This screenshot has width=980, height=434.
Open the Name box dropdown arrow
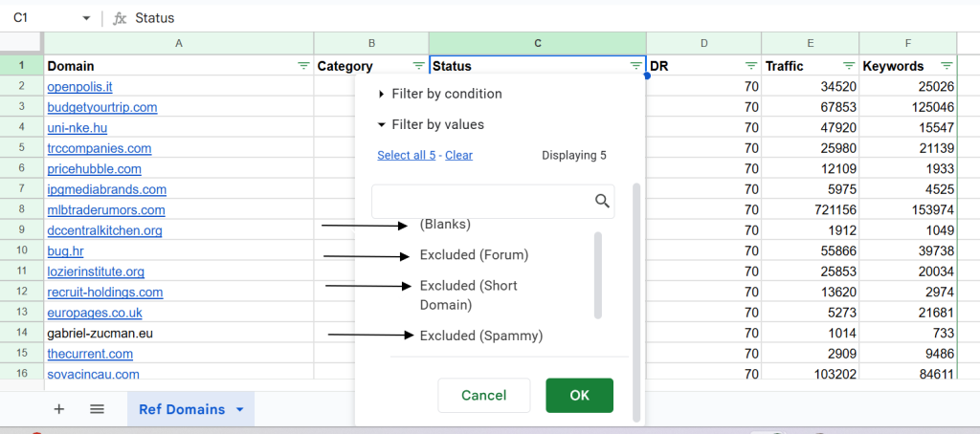click(x=86, y=18)
